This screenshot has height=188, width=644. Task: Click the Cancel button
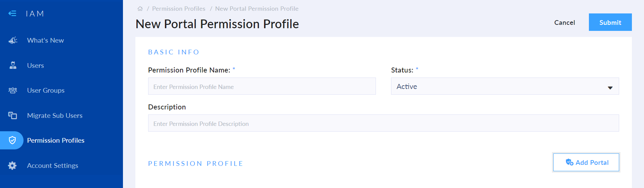pos(564,22)
